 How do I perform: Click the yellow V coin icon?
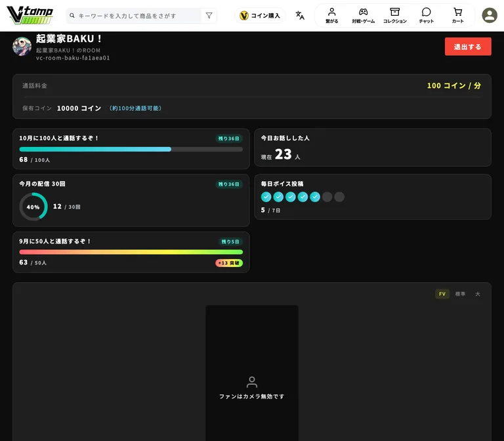click(244, 16)
